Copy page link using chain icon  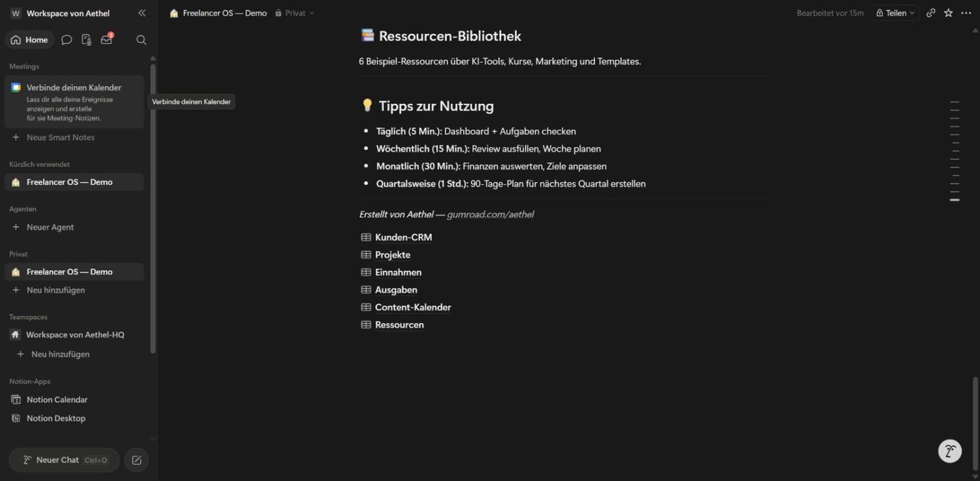931,13
